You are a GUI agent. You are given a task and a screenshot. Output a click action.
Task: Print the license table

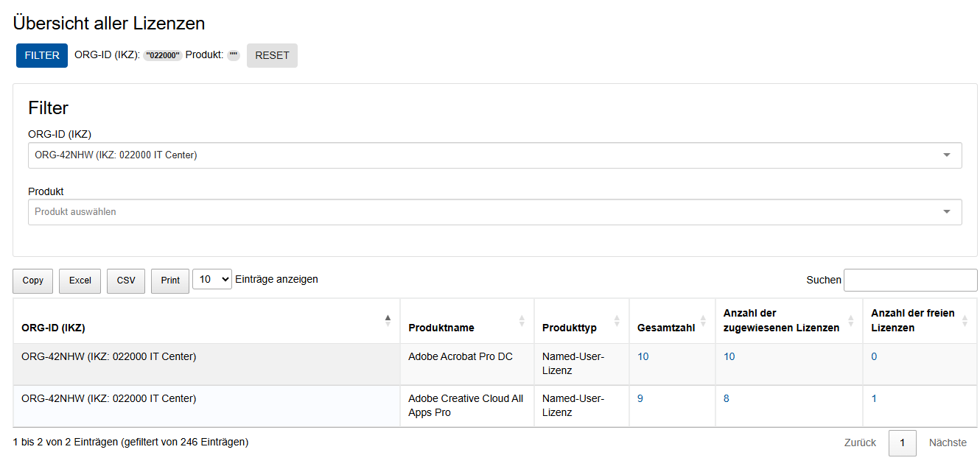170,281
